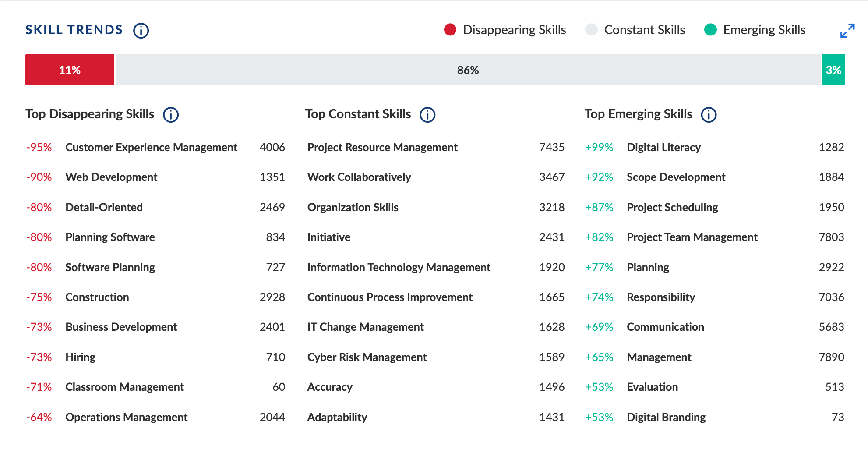Click the Top Emerging Skills heading

638,114
